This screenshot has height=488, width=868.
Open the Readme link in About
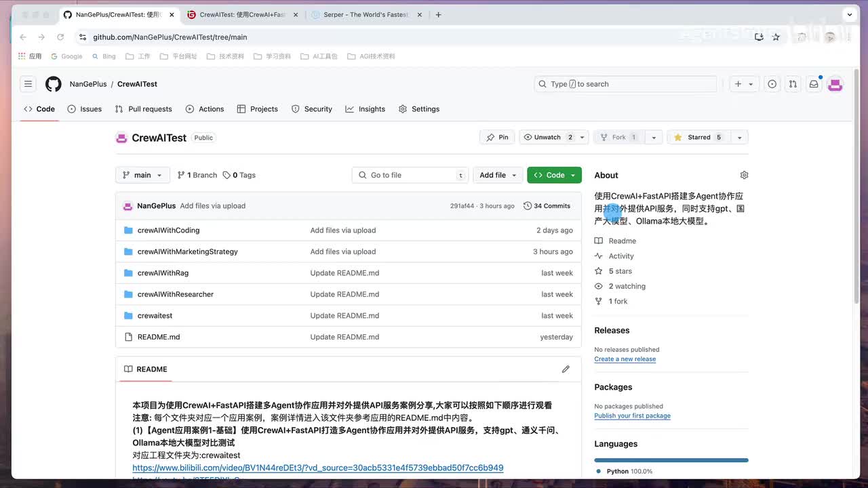[616, 241]
